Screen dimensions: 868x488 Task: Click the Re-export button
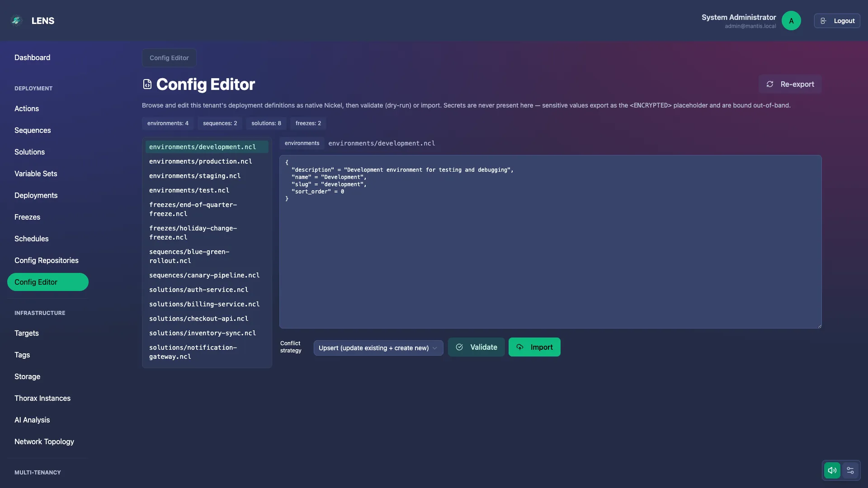[x=790, y=84]
